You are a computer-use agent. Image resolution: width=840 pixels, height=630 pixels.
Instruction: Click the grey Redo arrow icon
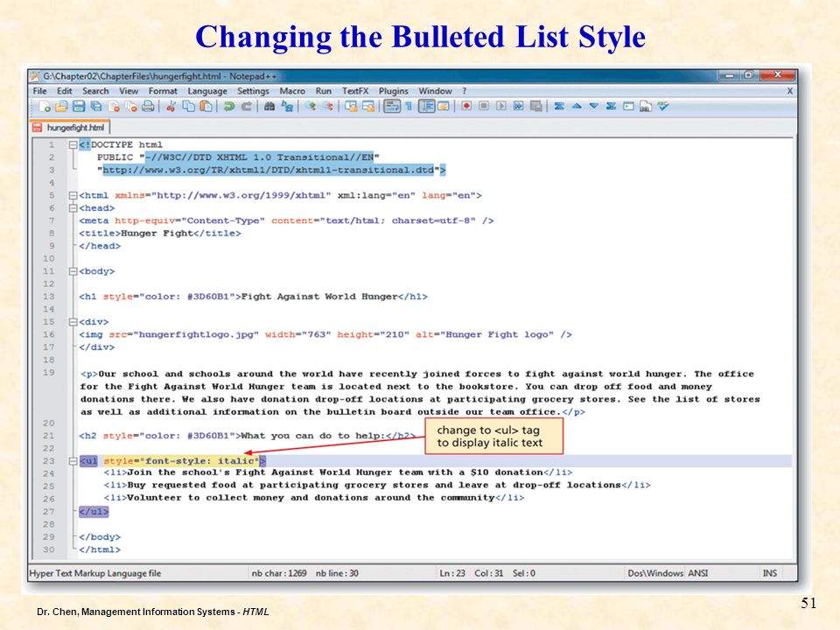point(247,107)
